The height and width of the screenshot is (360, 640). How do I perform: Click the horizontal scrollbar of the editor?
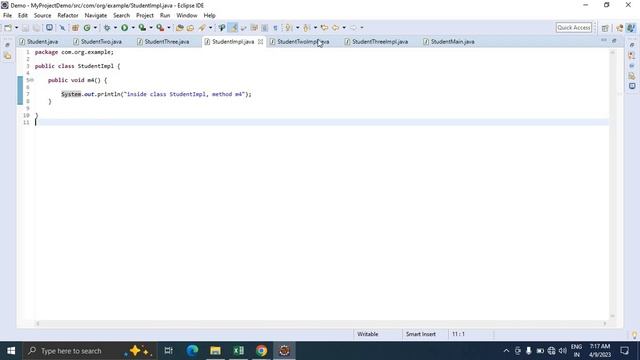click(x=321, y=323)
